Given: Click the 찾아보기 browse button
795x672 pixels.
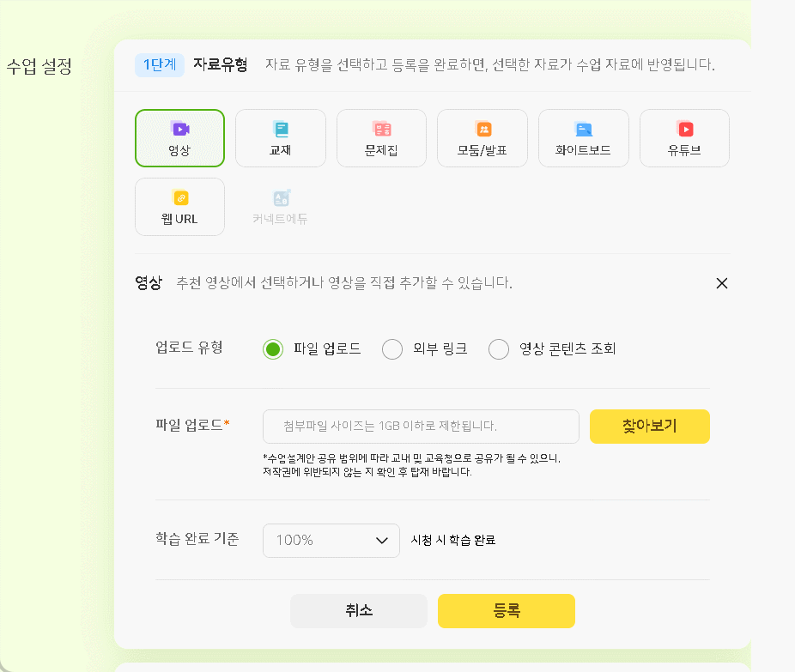Looking at the screenshot, I should click(x=650, y=427).
